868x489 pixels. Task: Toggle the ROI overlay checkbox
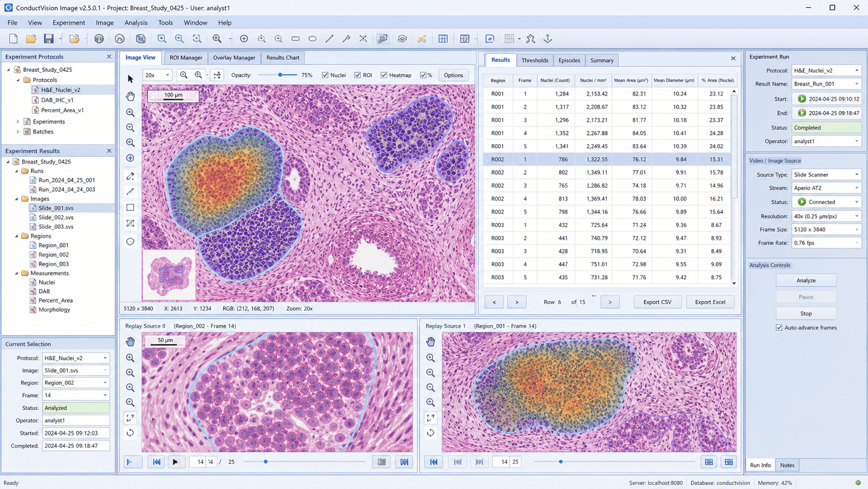pyautogui.click(x=357, y=75)
